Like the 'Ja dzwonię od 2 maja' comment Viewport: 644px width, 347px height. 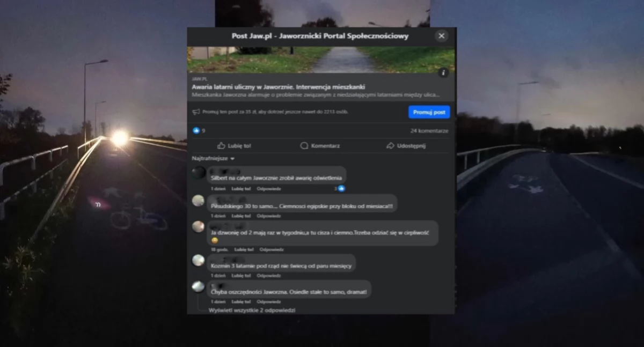pos(244,249)
